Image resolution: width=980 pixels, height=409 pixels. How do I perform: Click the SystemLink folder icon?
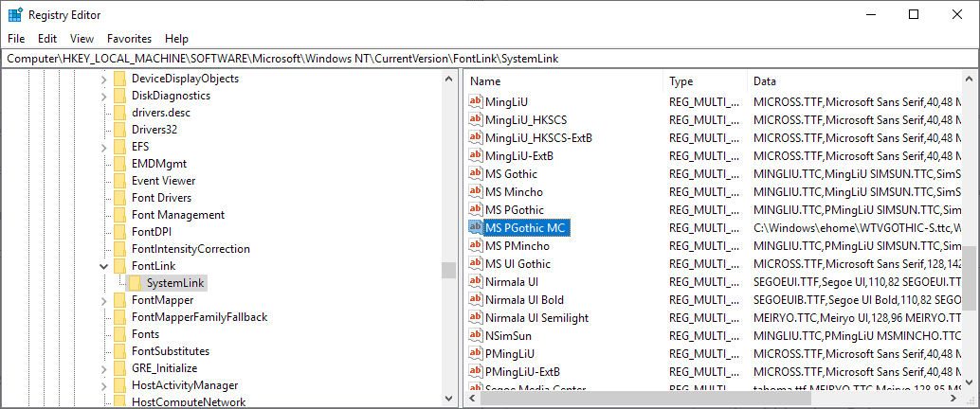pyautogui.click(x=135, y=283)
